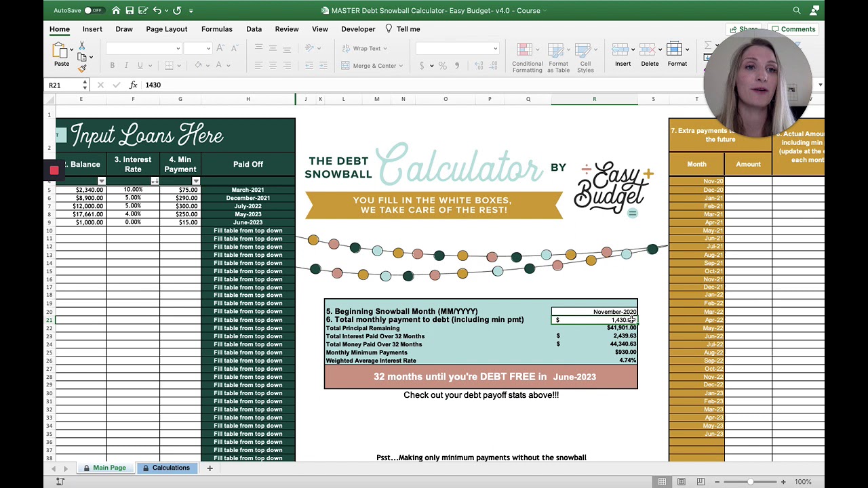Select the November-2020 beginning month cell

pos(594,312)
